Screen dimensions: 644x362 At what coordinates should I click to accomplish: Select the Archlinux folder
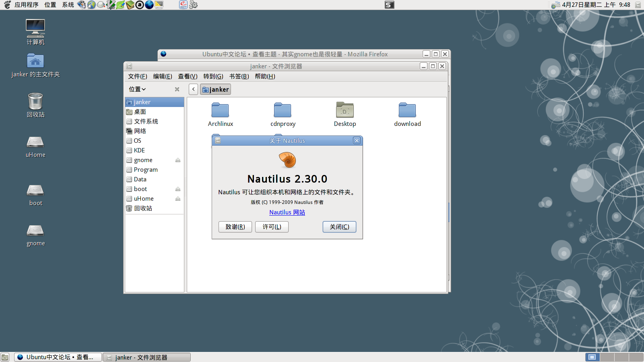(x=220, y=115)
